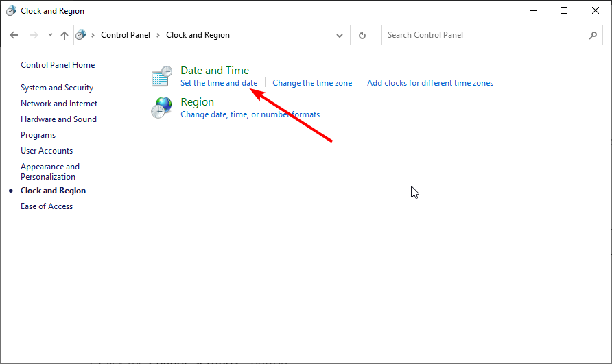The height and width of the screenshot is (364, 612).
Task: Select Clock and Region in sidebar
Action: click(x=53, y=191)
